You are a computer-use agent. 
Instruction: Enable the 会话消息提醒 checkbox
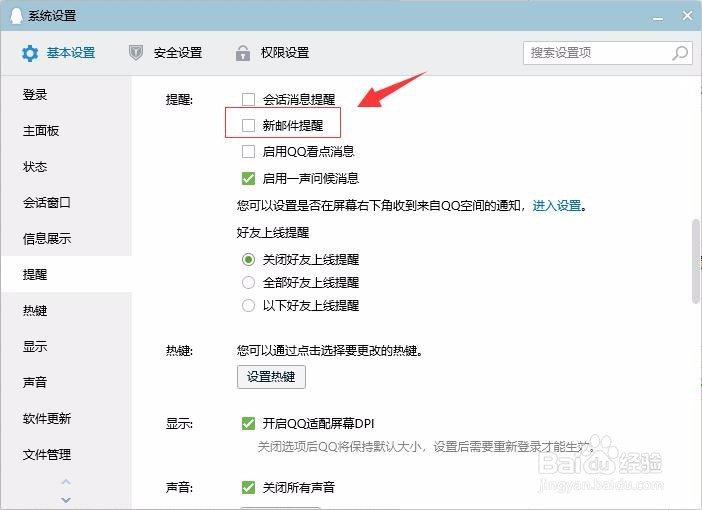(x=248, y=99)
